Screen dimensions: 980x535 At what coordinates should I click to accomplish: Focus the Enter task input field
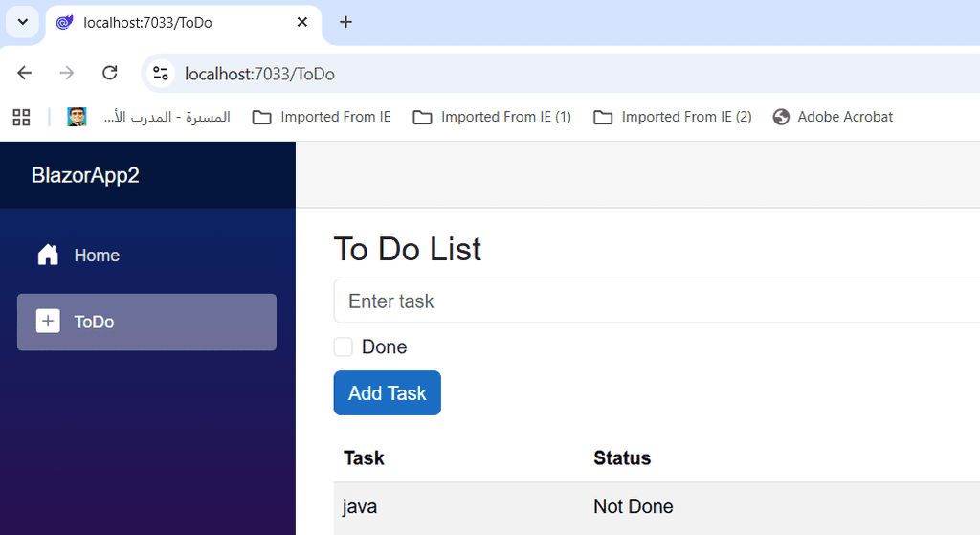(657, 301)
